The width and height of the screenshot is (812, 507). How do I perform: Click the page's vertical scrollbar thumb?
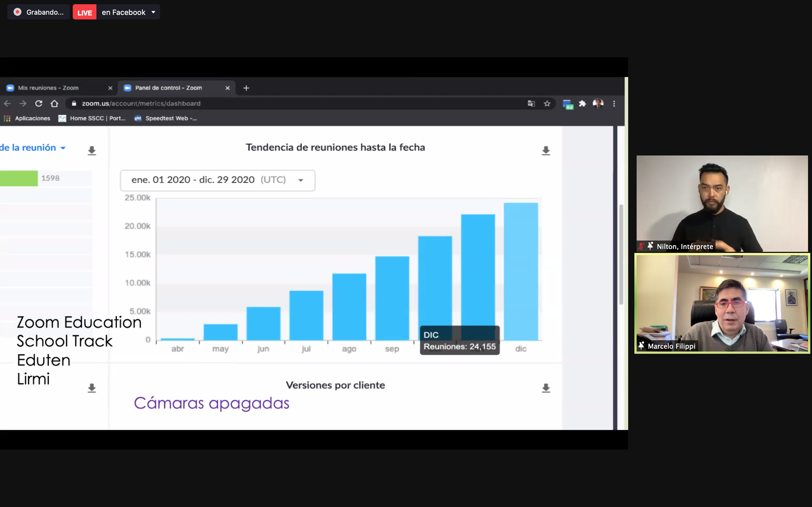pyautogui.click(x=621, y=255)
